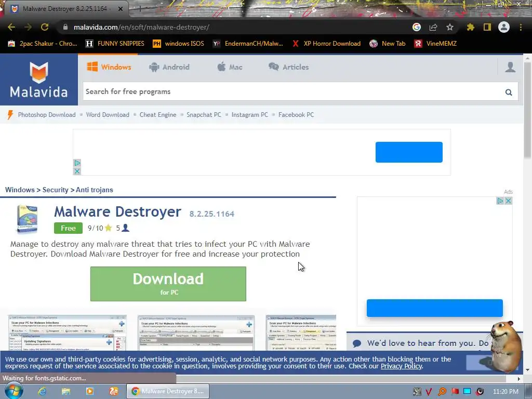
Task: Open Instagram PC link
Action: [250, 115]
